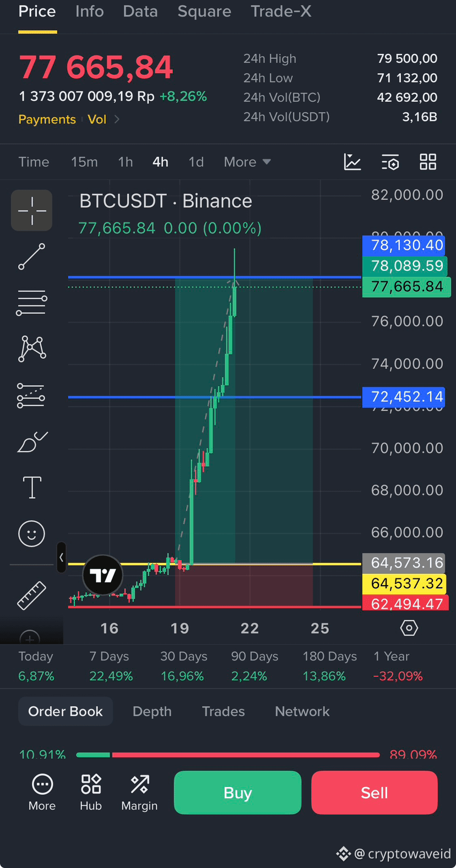This screenshot has height=868, width=456.
Task: Open the More menu icon at bottom
Action: [x=42, y=793]
